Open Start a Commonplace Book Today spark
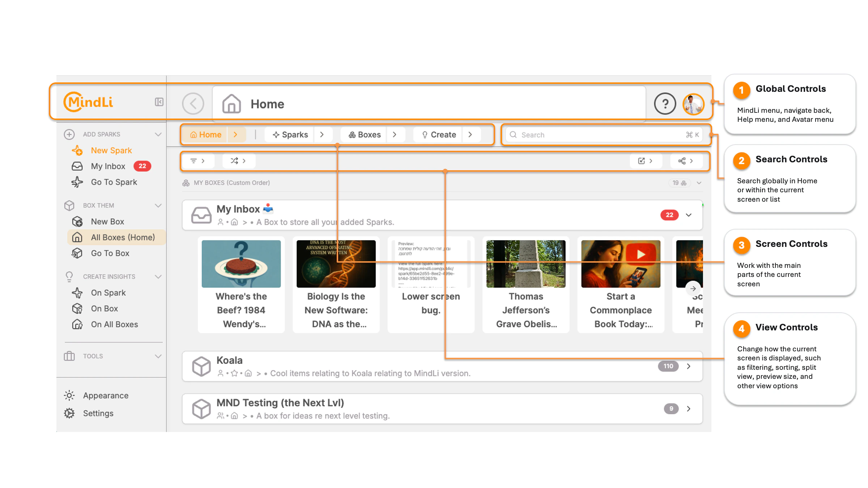Viewport: 868px width, 488px height. click(x=621, y=284)
